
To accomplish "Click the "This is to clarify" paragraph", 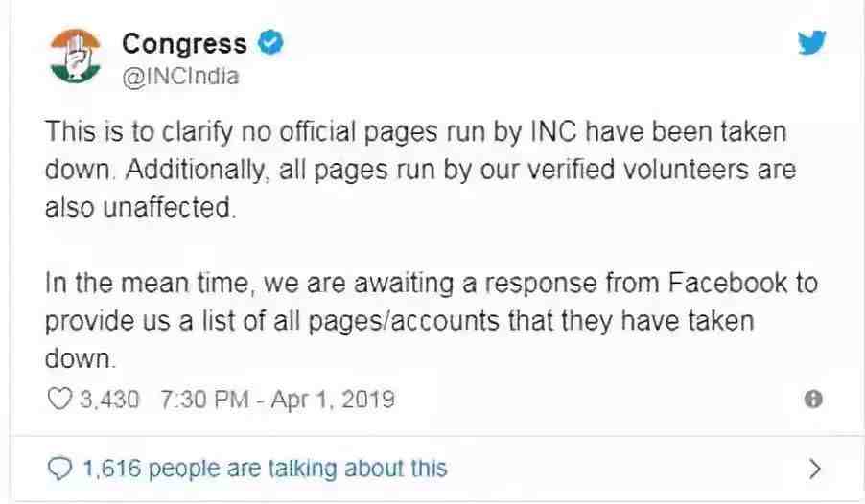I will pyautogui.click(x=420, y=170).
